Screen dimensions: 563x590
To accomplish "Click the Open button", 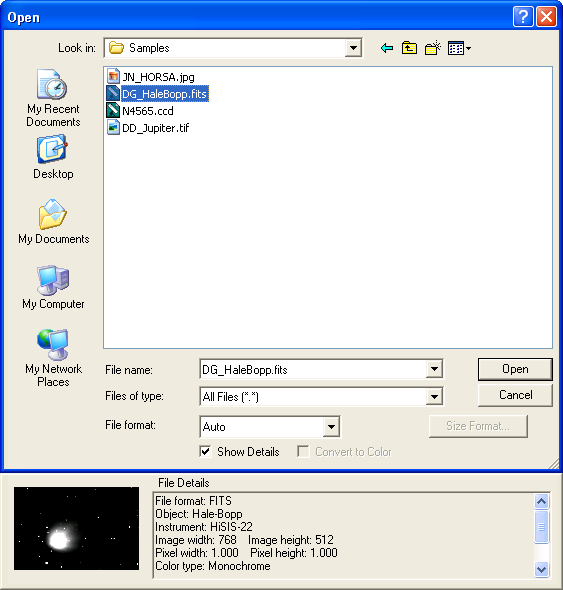I will (515, 369).
